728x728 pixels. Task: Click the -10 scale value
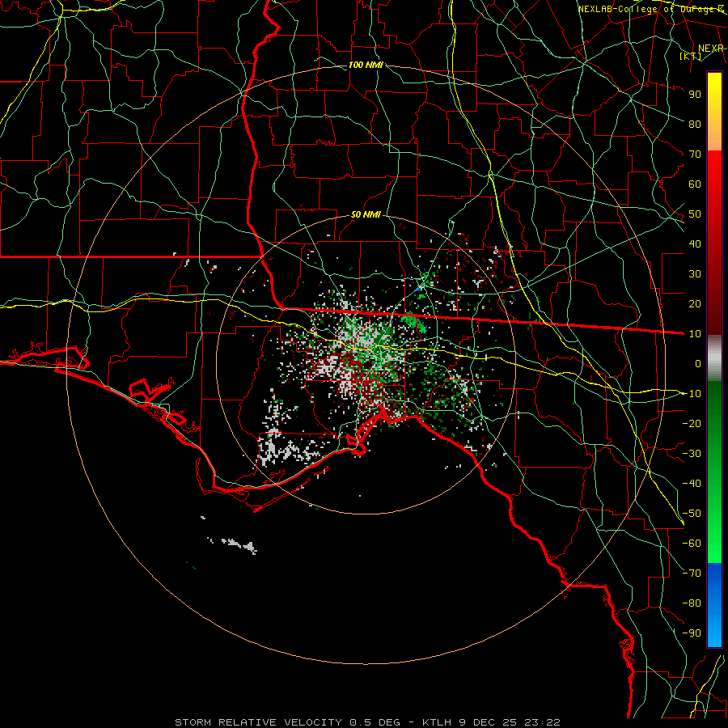692,394
